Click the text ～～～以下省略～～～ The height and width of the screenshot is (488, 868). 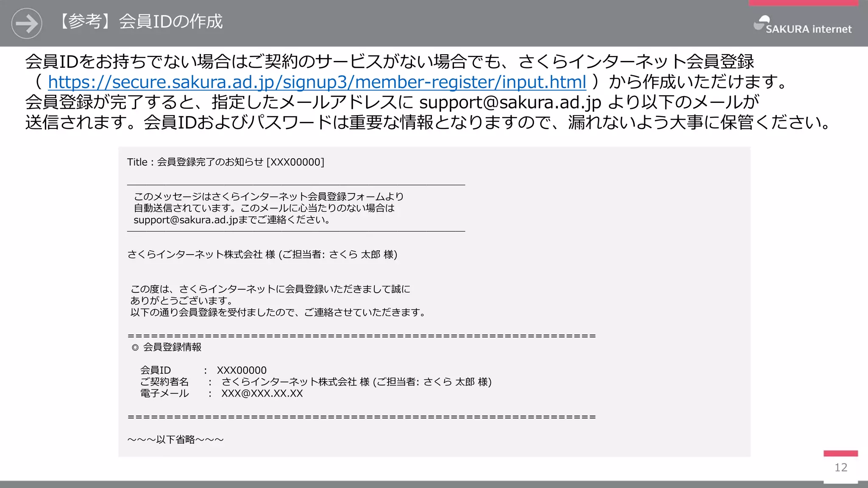pos(175,440)
